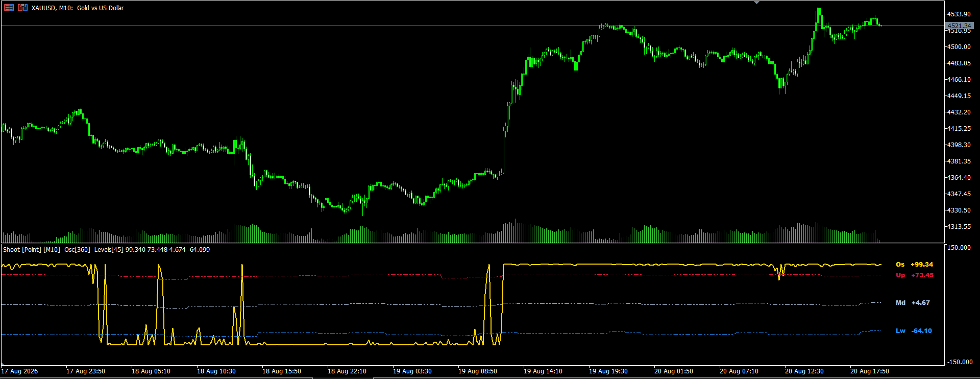Click the 4313.55 price scale label
This screenshot has width=980, height=379.
click(x=959, y=227)
